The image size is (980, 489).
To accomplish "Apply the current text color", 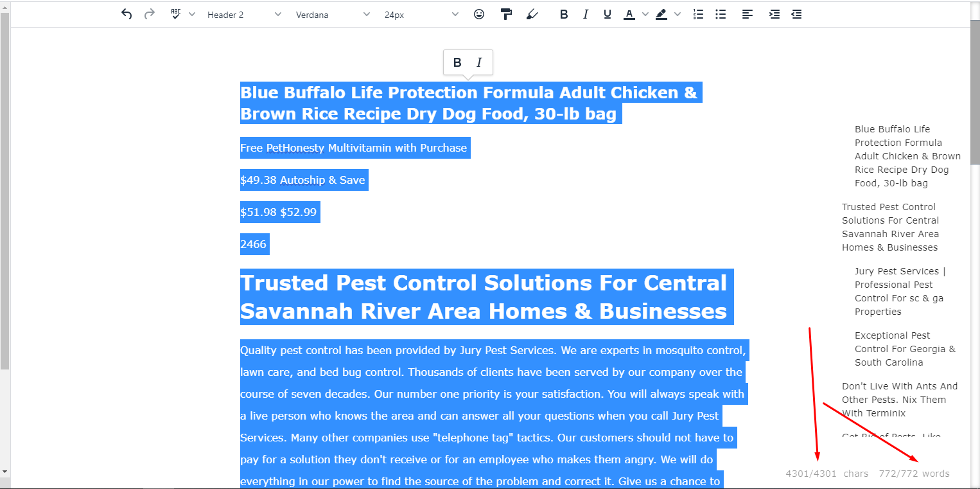I will [629, 14].
